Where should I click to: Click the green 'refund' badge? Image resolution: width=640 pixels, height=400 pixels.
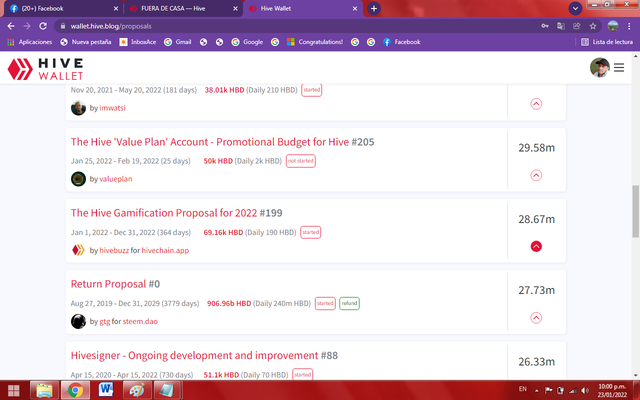(349, 303)
